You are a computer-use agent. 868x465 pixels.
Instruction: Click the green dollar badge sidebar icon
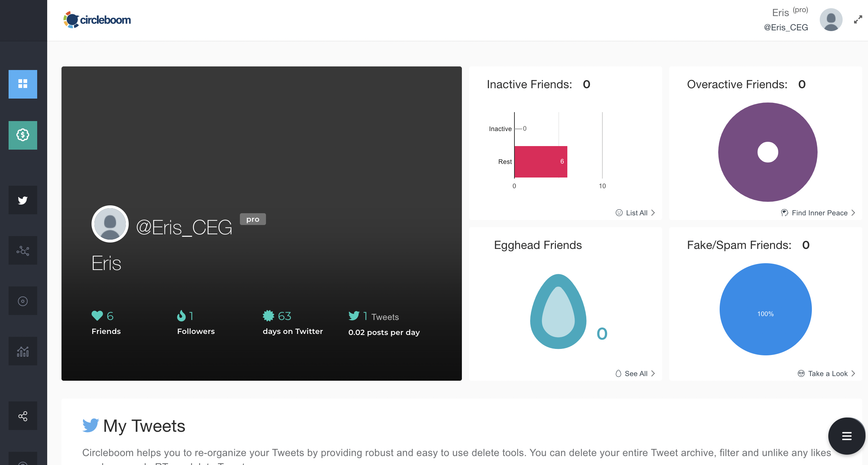coord(23,135)
